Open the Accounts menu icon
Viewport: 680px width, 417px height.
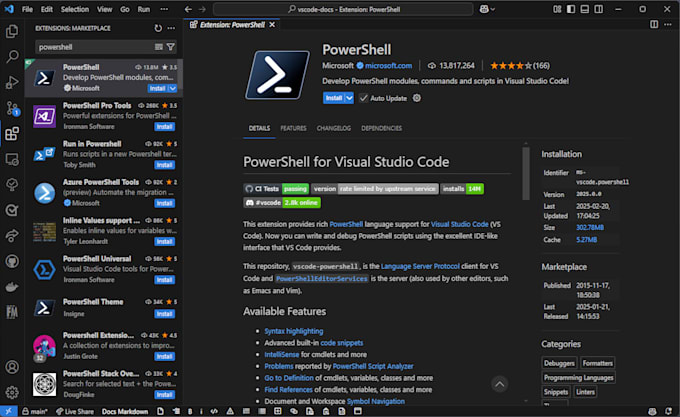[x=12, y=367]
